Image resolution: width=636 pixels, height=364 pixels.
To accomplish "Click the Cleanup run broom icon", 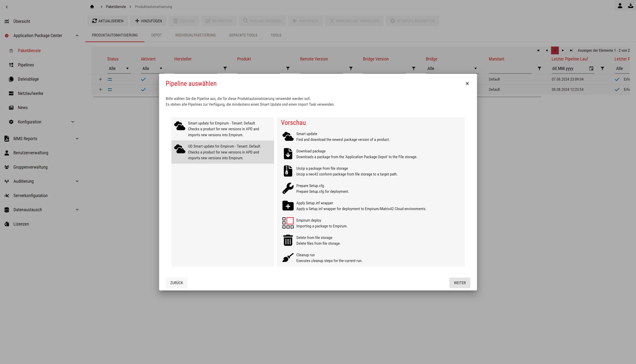I will point(288,258).
